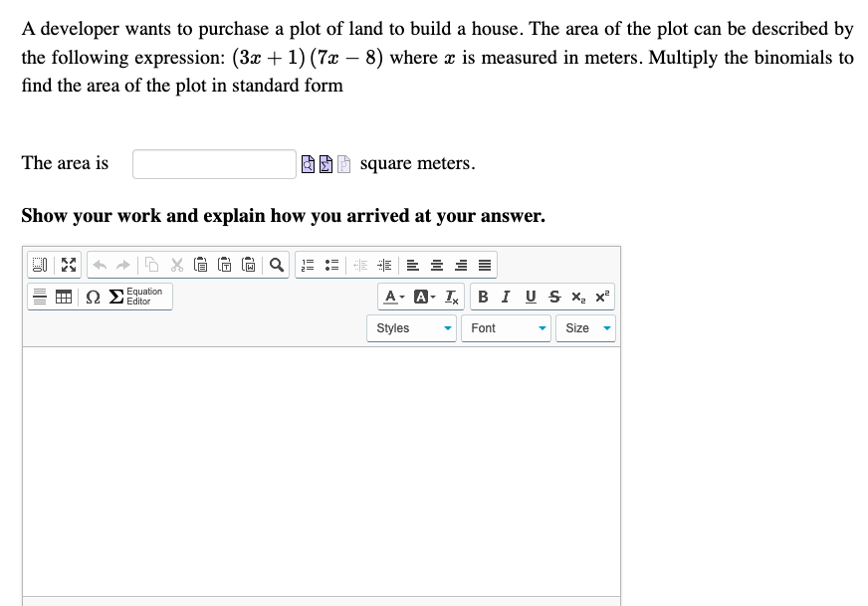Toggle Italic formatting

[506, 298]
